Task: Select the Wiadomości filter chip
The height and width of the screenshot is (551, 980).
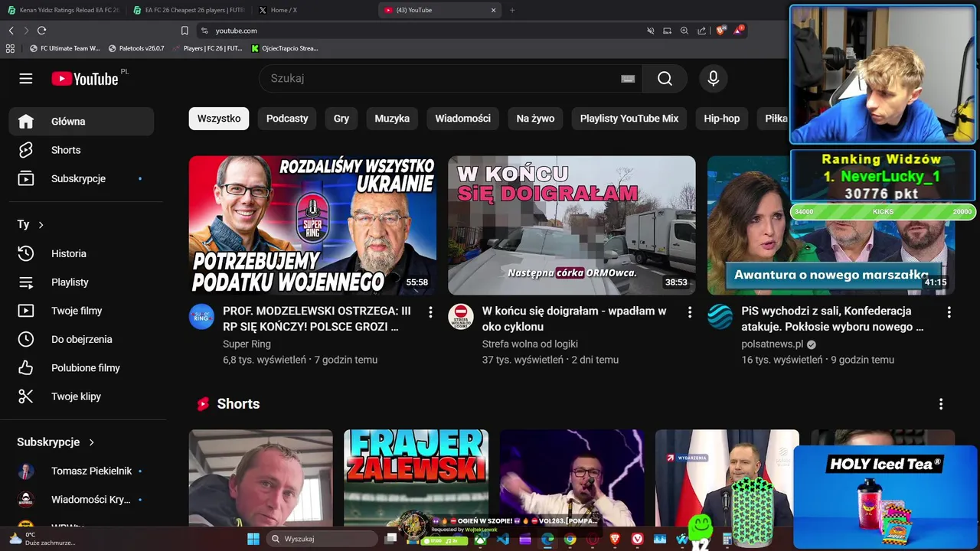Action: pyautogui.click(x=463, y=119)
